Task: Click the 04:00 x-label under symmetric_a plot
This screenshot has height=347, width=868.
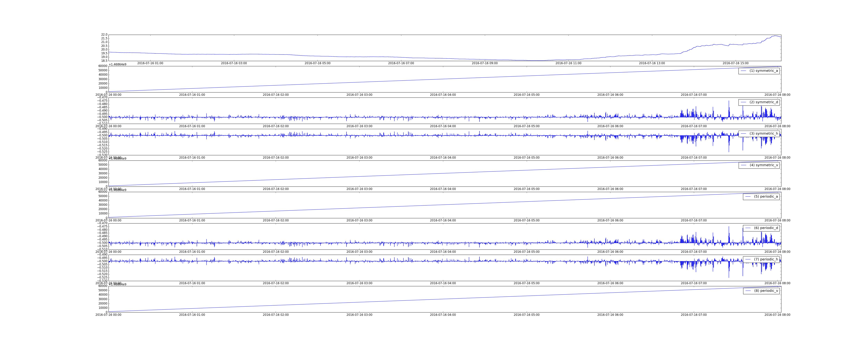Action: click(443, 95)
